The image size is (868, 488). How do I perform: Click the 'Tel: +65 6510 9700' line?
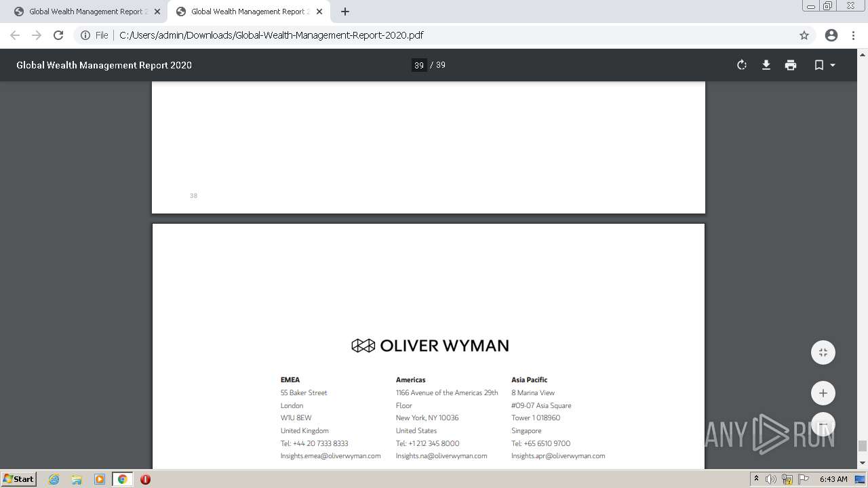pos(541,444)
